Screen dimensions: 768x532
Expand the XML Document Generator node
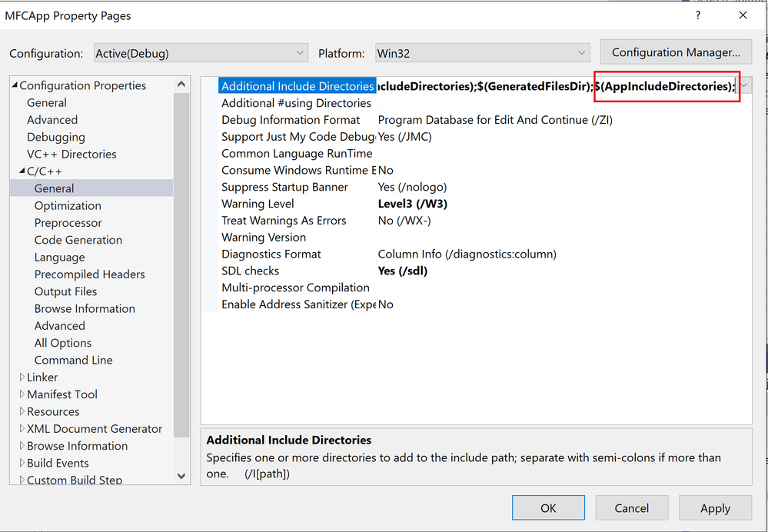(22, 428)
